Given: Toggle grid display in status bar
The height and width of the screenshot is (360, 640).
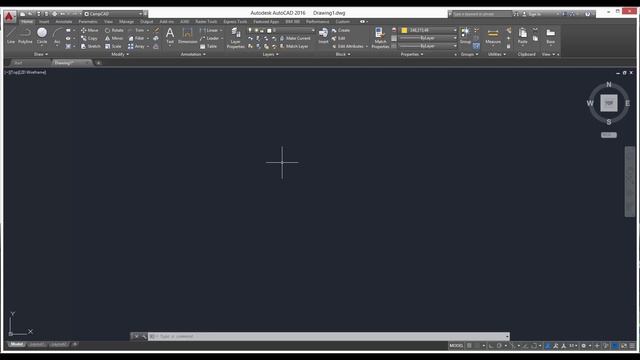Looking at the screenshot, I should coord(469,346).
